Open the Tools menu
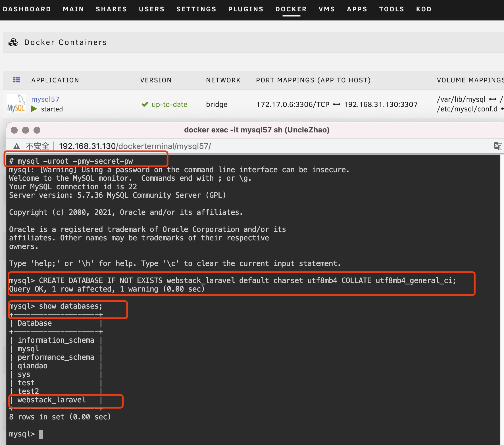This screenshot has width=504, height=445. coord(391,9)
